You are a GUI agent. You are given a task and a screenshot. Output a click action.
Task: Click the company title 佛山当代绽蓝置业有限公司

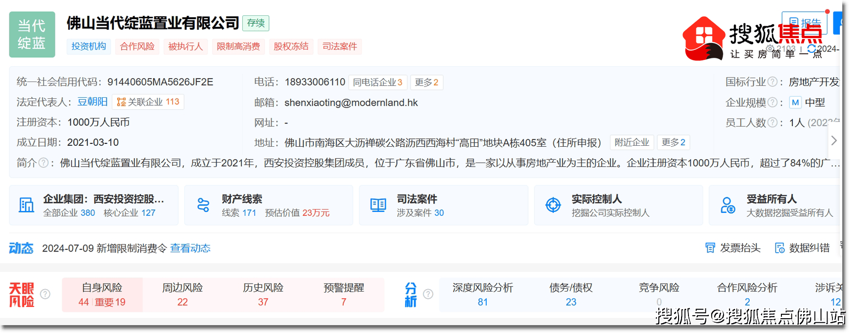[x=153, y=23]
